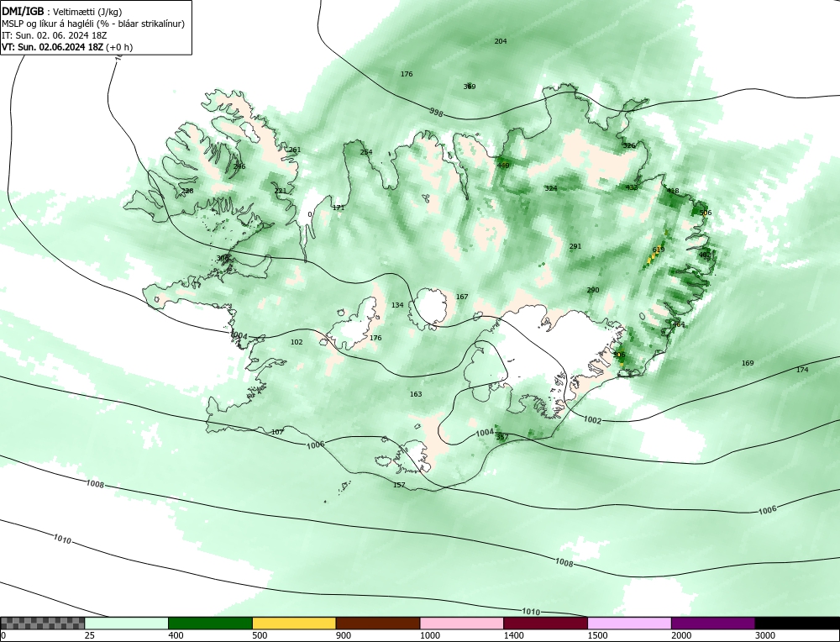Image resolution: width=840 pixels, height=642 pixels.
Task: Click the map value '221'
Action: 281,192
